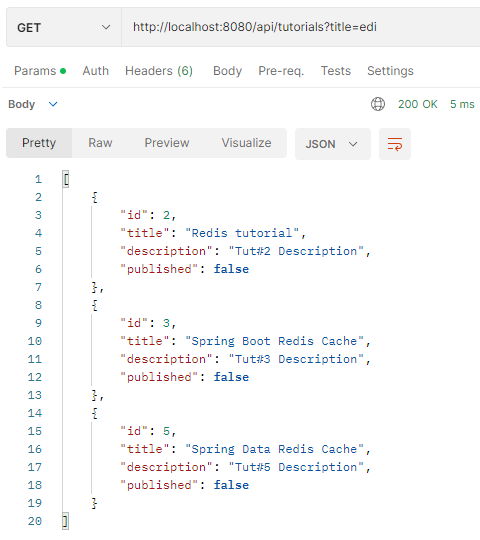Click the globe network icon

pos(378,104)
